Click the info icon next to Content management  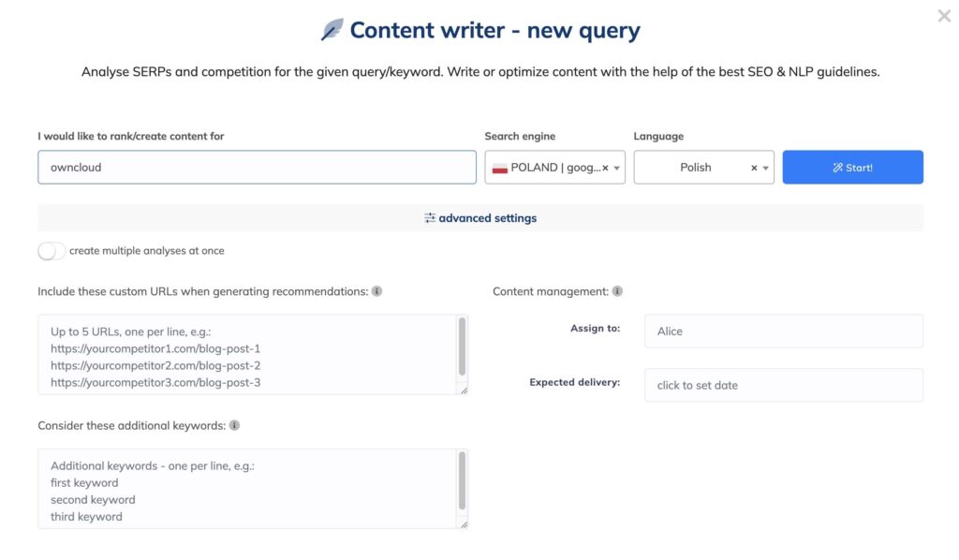coord(616,291)
